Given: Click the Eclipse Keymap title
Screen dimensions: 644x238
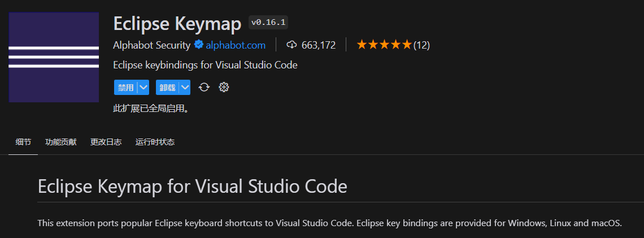Looking at the screenshot, I should pyautogui.click(x=177, y=24).
